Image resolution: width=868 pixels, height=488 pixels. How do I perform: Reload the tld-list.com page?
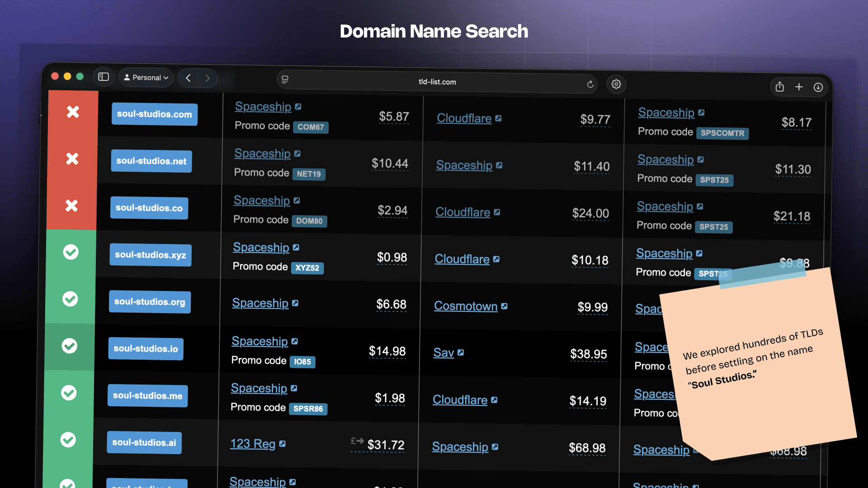pos(590,84)
